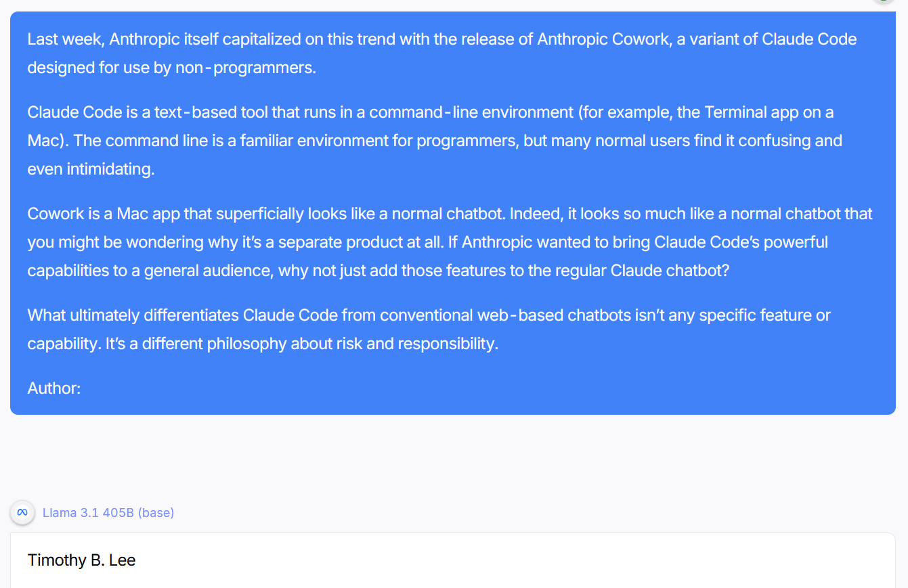
Task: Select the Llama model avatar circle
Action: coord(22,513)
